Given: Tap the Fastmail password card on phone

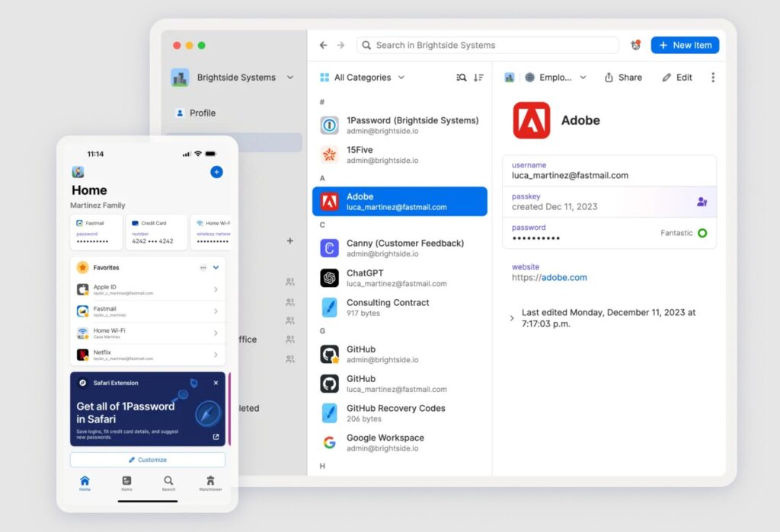Looking at the screenshot, I should pos(96,232).
